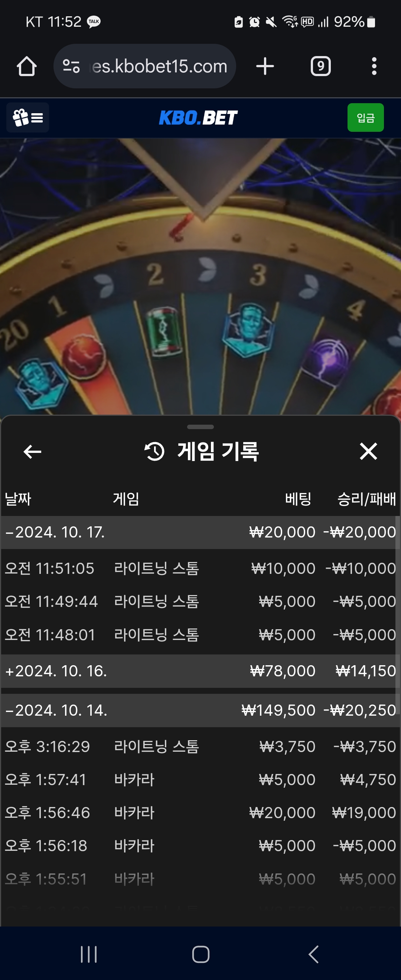
Task: Select the 오전 11:51:05 라이트닝 스톰 record
Action: coord(200,569)
